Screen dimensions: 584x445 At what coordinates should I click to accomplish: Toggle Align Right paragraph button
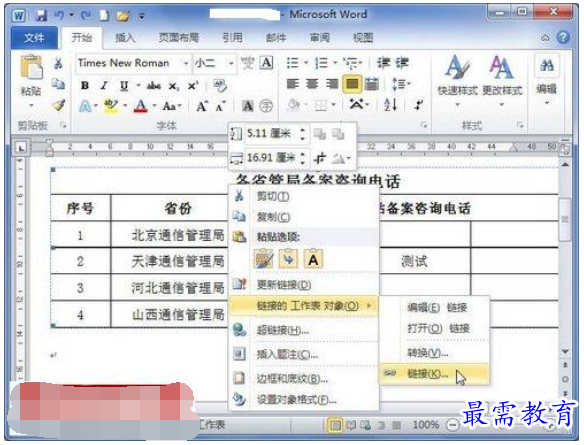coord(332,84)
